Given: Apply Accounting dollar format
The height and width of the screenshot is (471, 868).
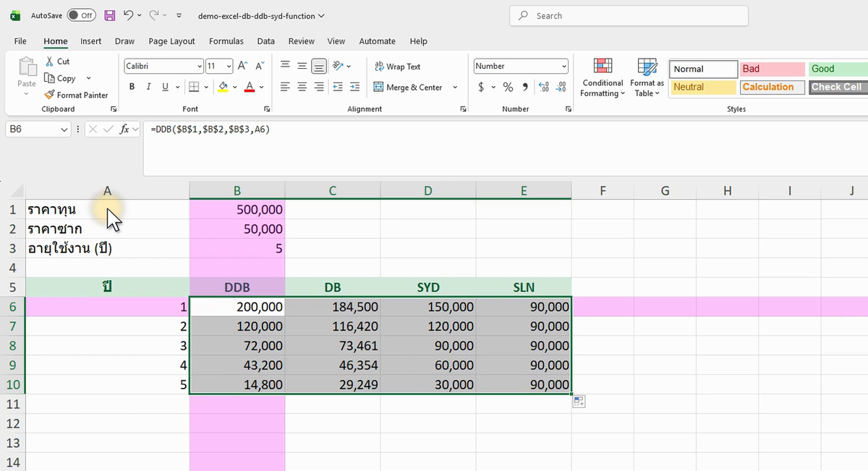Looking at the screenshot, I should pyautogui.click(x=481, y=87).
